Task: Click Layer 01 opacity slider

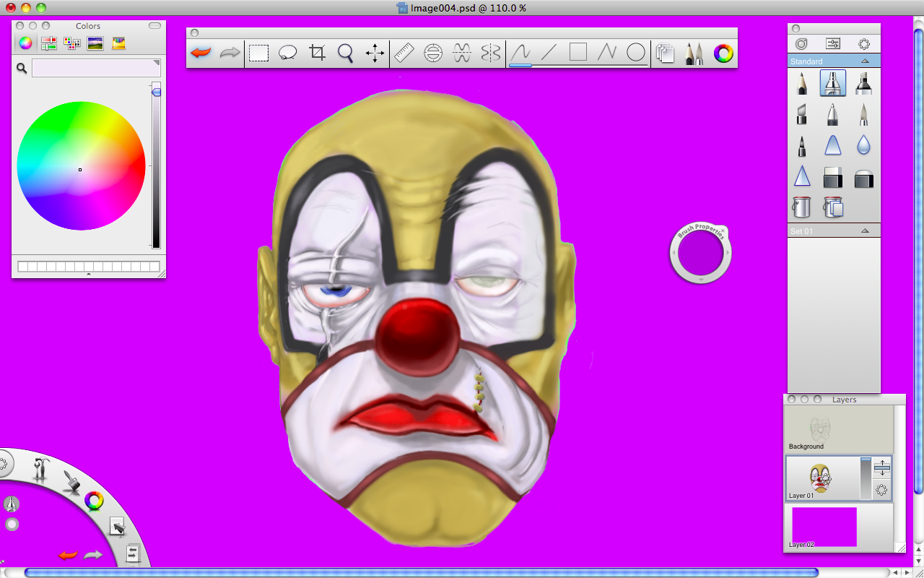Action: (866, 478)
